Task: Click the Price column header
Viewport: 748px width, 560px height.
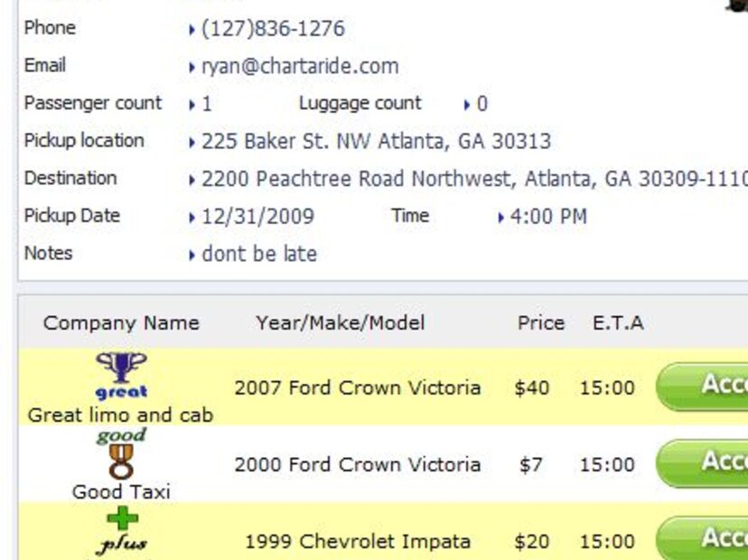Action: tap(540, 323)
